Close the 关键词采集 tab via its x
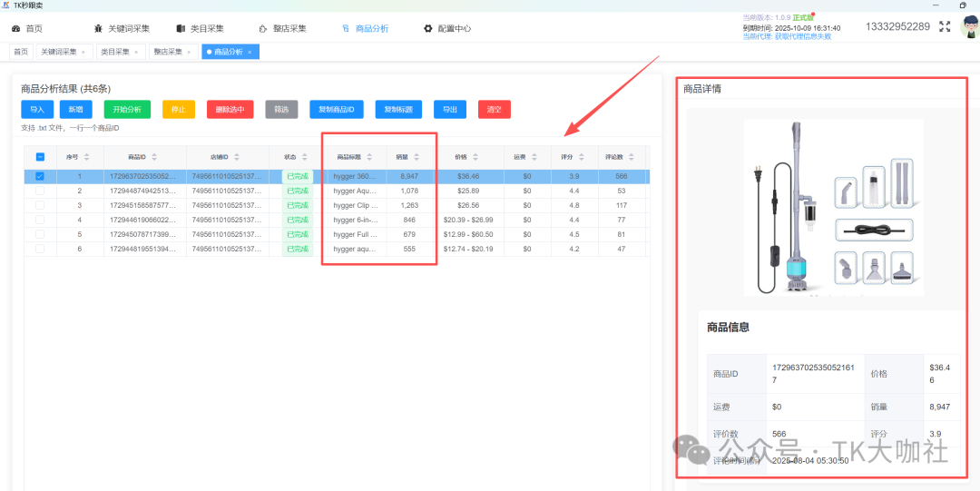Viewport: 980px width, 491px height. pyautogui.click(x=83, y=53)
